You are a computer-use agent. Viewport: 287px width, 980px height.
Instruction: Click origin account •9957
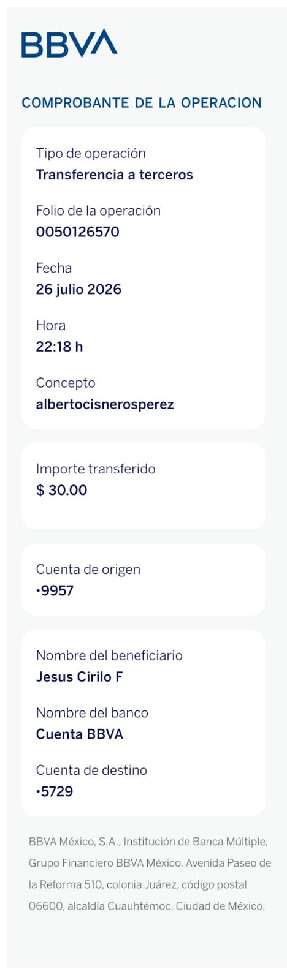[55, 591]
